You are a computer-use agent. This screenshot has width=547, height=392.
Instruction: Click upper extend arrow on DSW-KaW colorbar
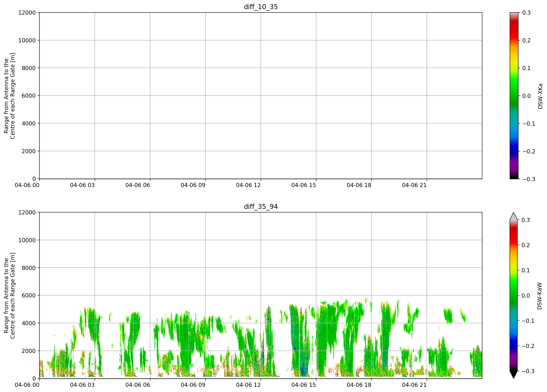(514, 216)
